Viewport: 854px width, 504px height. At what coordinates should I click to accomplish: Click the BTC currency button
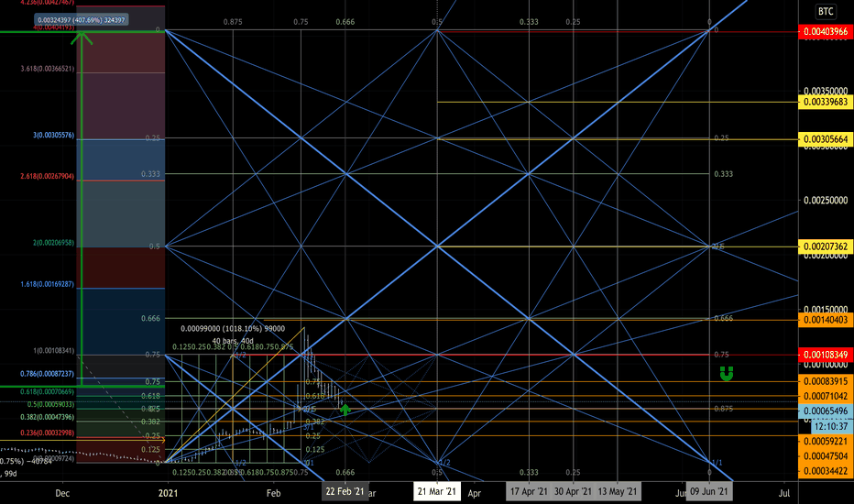pos(826,11)
